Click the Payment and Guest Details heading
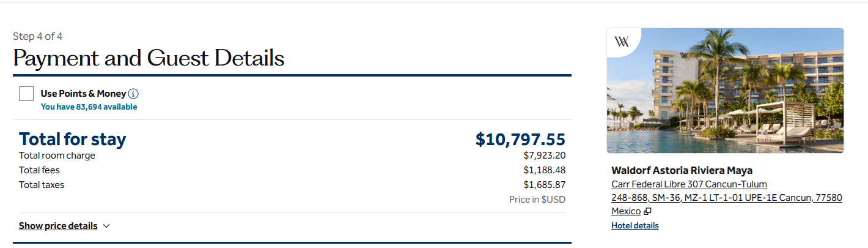The image size is (868, 248). tap(149, 59)
